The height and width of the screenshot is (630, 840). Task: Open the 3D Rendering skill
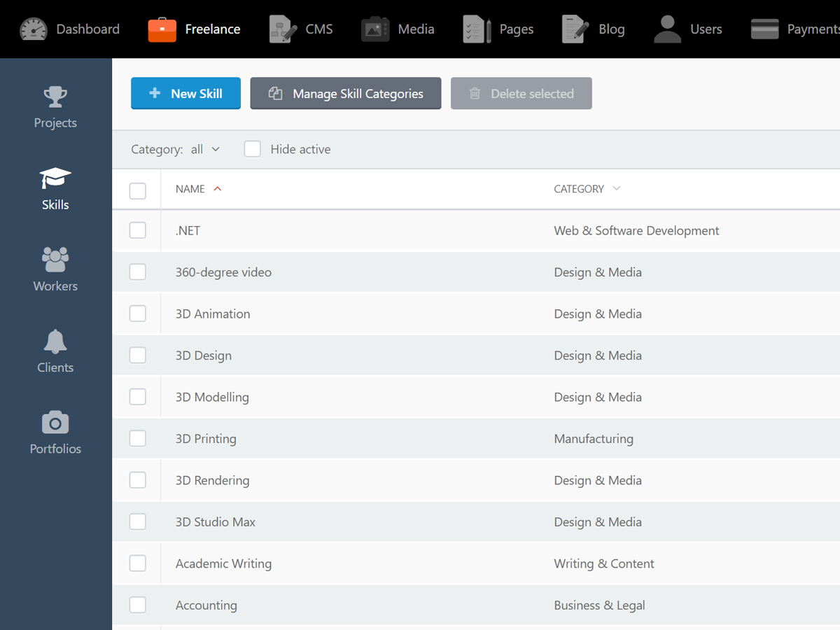point(212,480)
